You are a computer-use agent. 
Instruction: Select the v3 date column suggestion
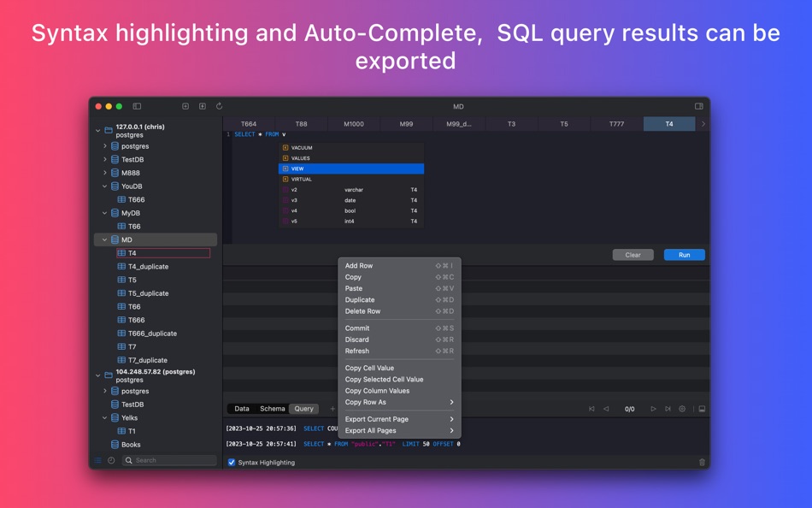(x=351, y=200)
